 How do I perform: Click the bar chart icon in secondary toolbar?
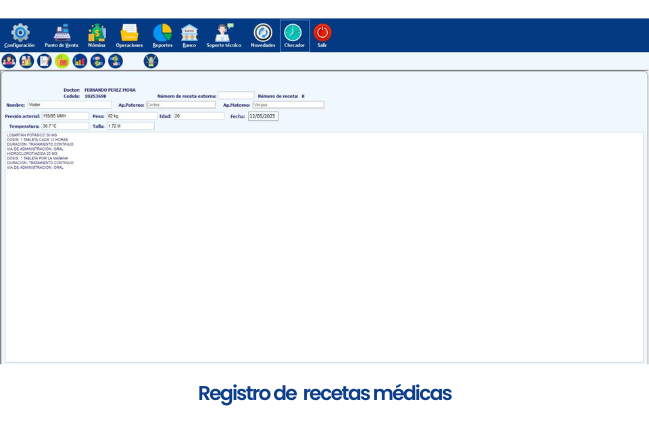tap(80, 61)
